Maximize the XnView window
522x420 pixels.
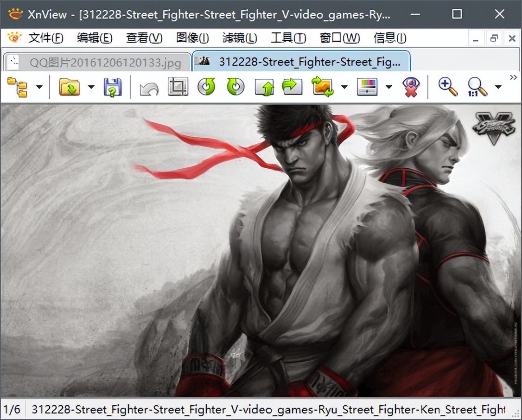[457, 14]
